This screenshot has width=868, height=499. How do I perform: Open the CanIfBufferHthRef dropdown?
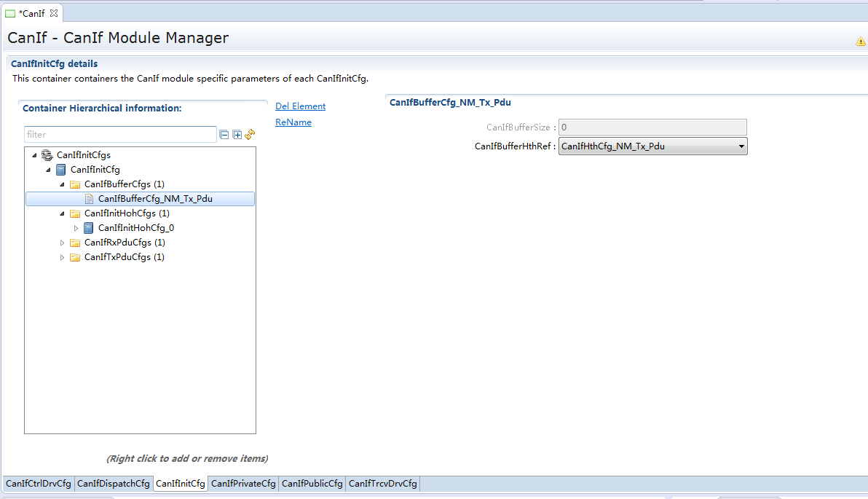pos(741,146)
